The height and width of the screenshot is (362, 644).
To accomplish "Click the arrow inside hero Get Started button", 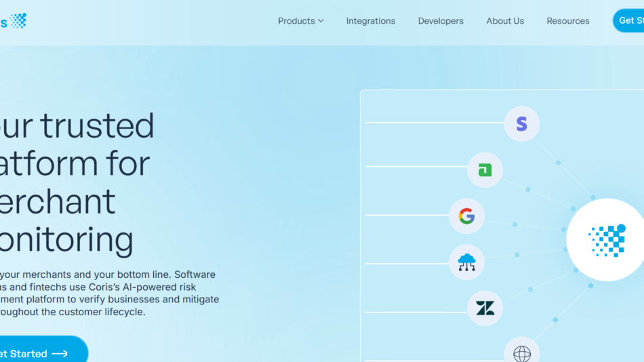I will click(60, 353).
